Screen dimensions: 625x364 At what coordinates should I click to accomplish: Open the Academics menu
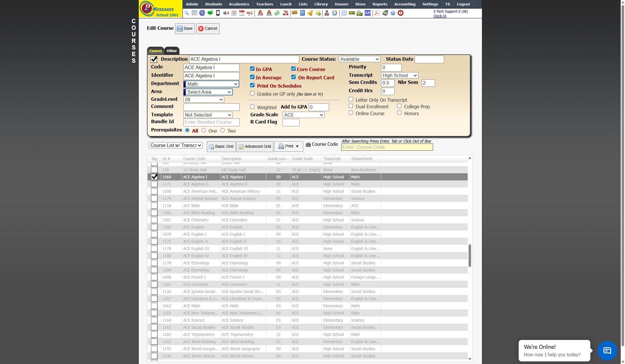pyautogui.click(x=239, y=4)
